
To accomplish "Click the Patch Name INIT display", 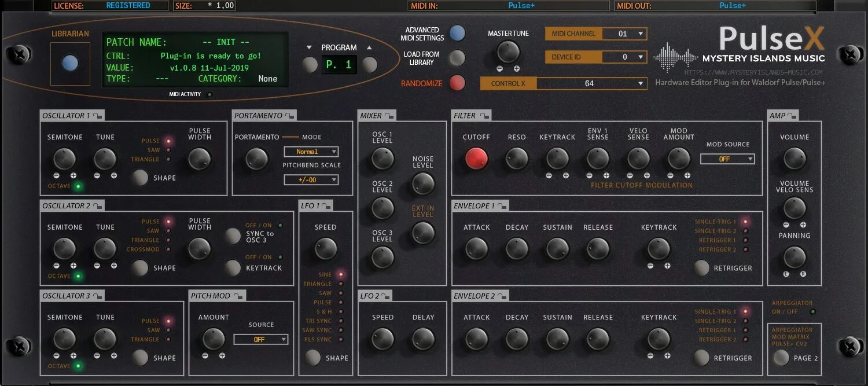I will [x=226, y=42].
